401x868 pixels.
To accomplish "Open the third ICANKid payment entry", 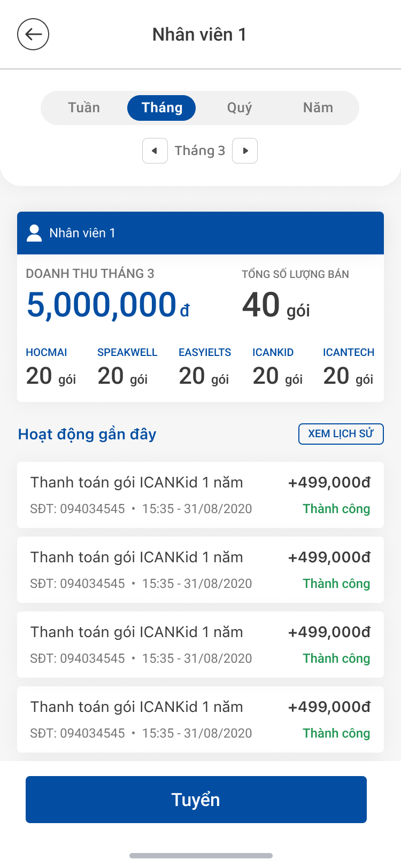I will (x=200, y=645).
